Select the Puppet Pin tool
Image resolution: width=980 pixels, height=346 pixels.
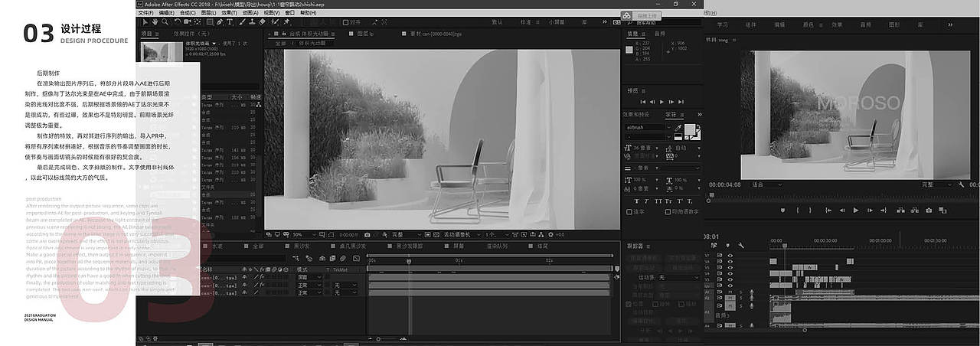pos(286,22)
